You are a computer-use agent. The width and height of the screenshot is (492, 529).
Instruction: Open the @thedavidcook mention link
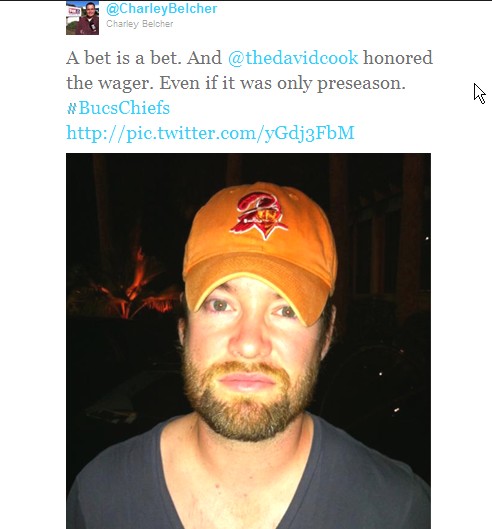(293, 58)
